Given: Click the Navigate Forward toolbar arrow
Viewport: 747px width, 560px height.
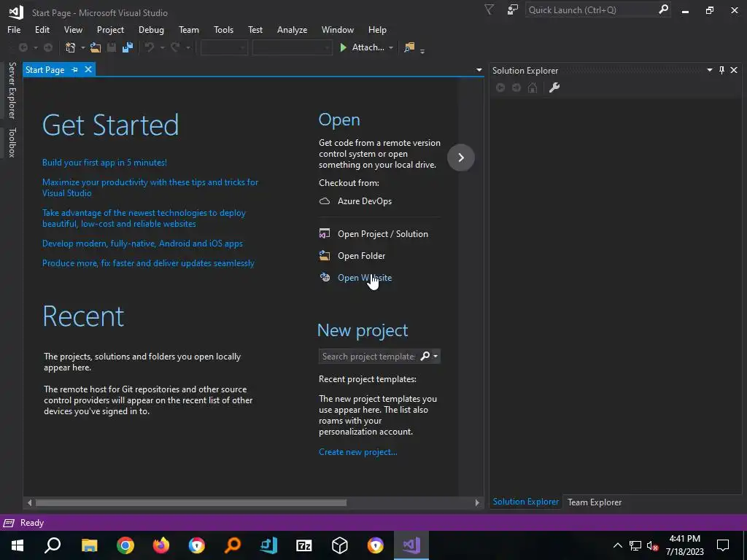Looking at the screenshot, I should [x=48, y=47].
